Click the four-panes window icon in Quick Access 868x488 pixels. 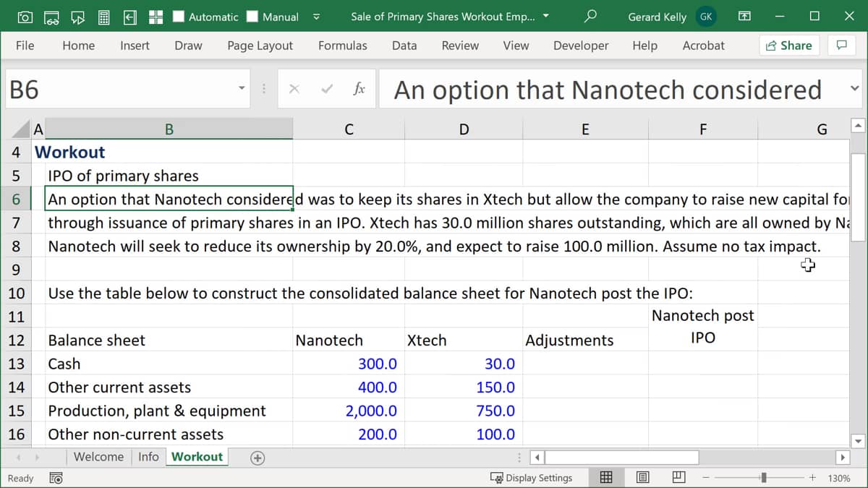click(x=156, y=17)
